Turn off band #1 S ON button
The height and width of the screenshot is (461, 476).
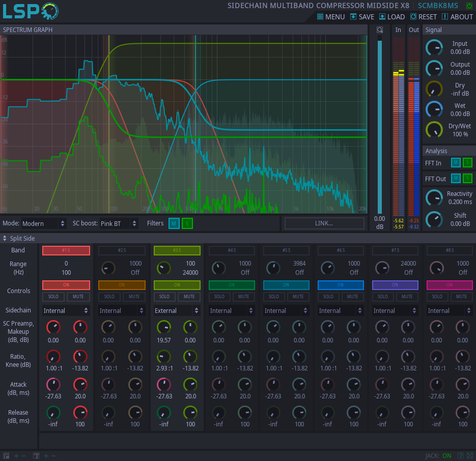[x=66, y=285]
